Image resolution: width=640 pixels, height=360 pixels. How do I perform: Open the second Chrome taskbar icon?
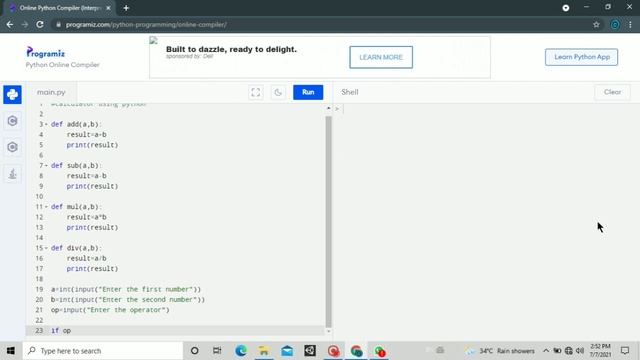[380, 351]
